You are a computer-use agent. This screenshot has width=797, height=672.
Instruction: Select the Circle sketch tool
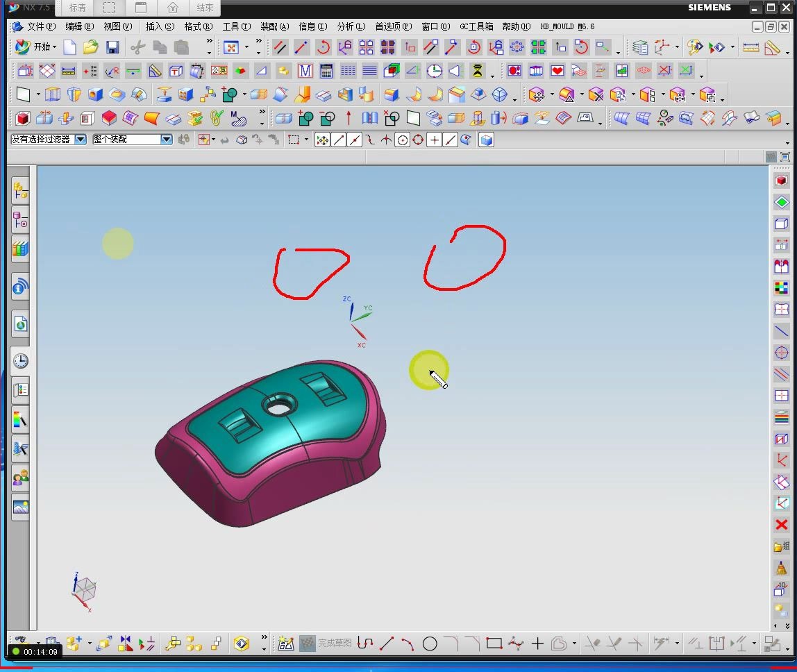pyautogui.click(x=430, y=644)
